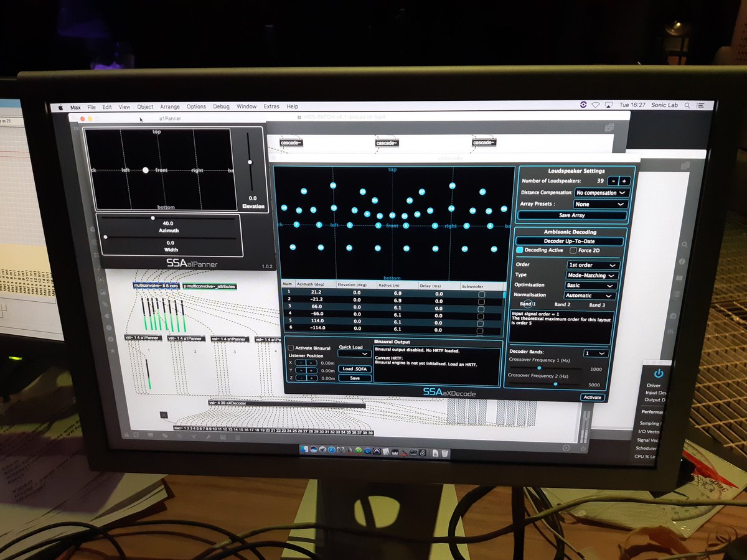Screen dimensions: 747x560
Task: Switch to the Band 2 tab
Action: [562, 305]
